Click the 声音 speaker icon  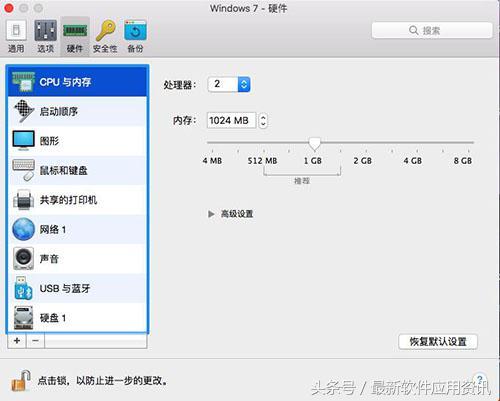23,258
